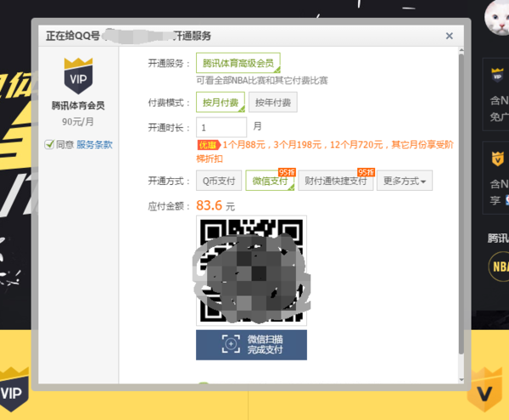Click the WeChat payment QR code
The image size is (509, 420).
tap(252, 271)
